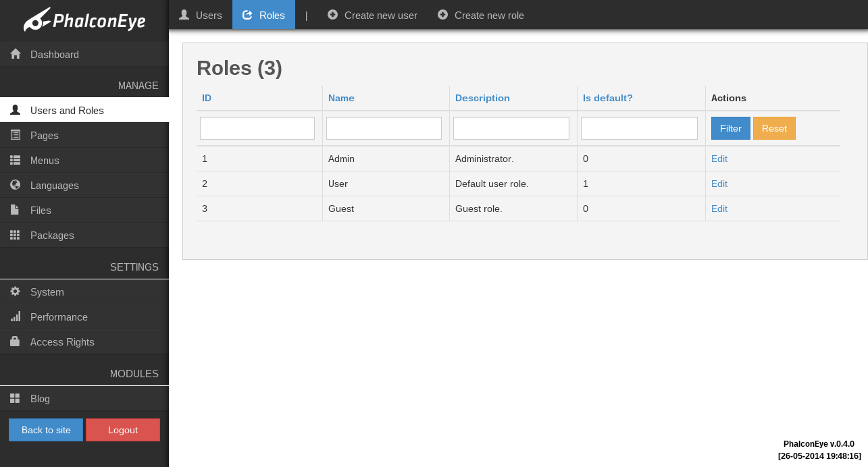Viewport: 868px width, 467px height.
Task: Click the Roles (3) heading
Action: click(x=239, y=68)
